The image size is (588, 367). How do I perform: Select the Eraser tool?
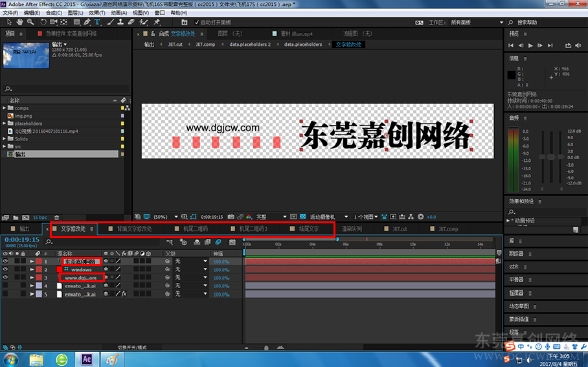coord(131,22)
